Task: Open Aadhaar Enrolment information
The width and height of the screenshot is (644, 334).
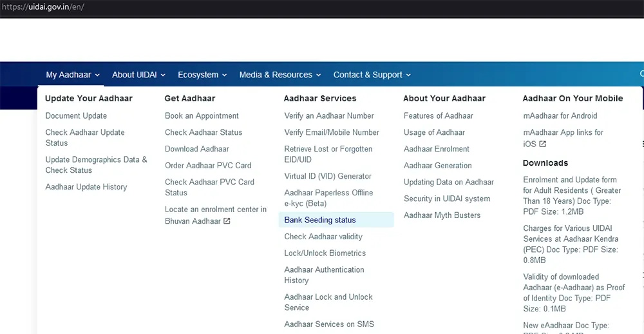Action: click(x=437, y=149)
